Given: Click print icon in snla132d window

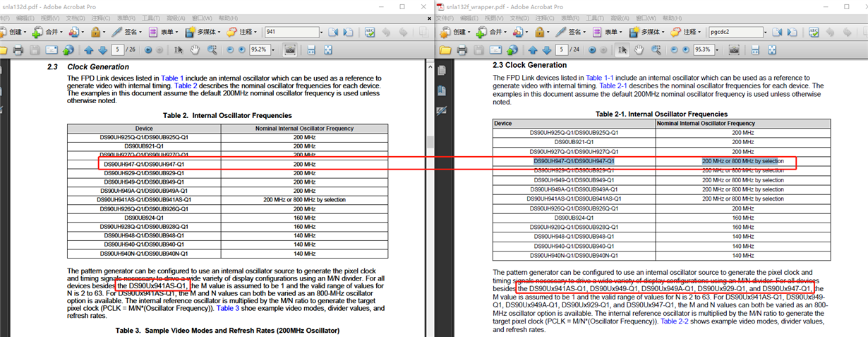Looking at the screenshot, I should coord(18,50).
